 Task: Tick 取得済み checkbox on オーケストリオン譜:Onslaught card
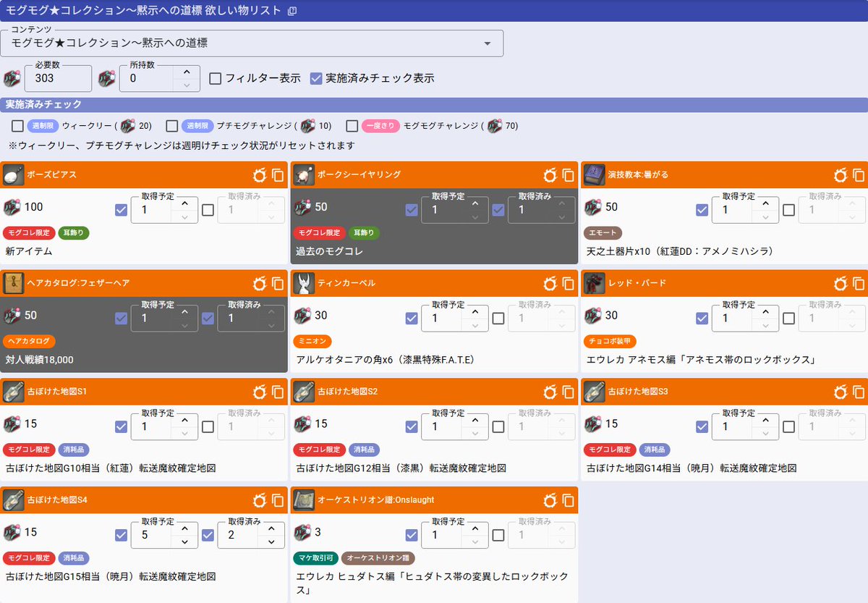tap(498, 535)
